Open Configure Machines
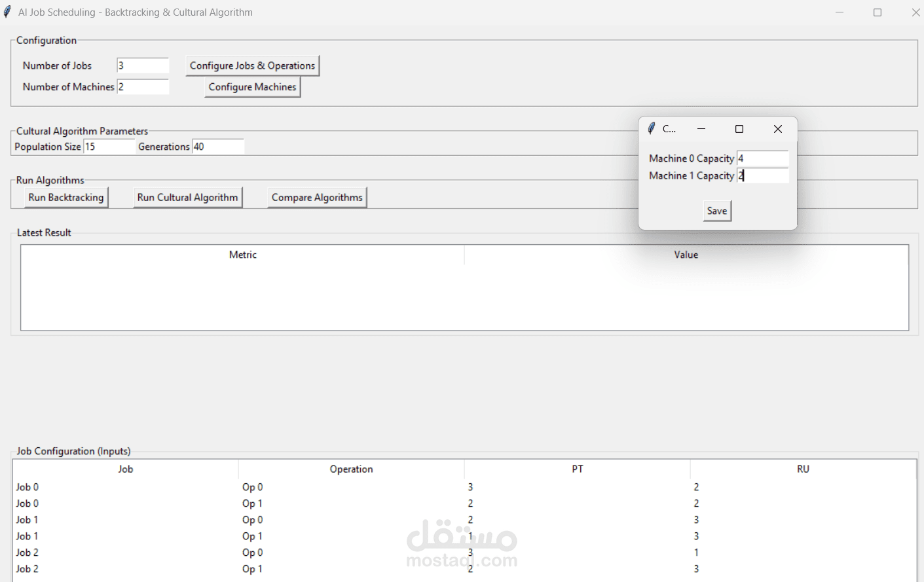Viewport: 924px width, 582px height. pos(252,86)
